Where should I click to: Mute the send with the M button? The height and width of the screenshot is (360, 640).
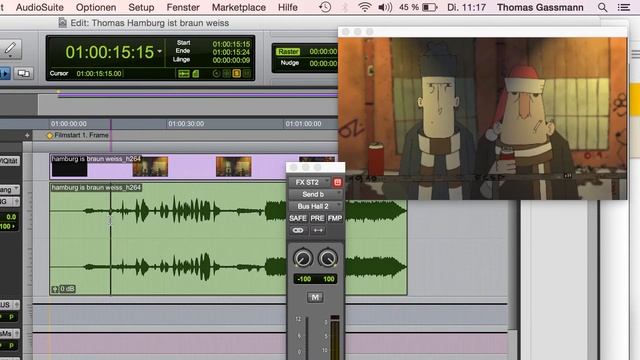click(315, 298)
